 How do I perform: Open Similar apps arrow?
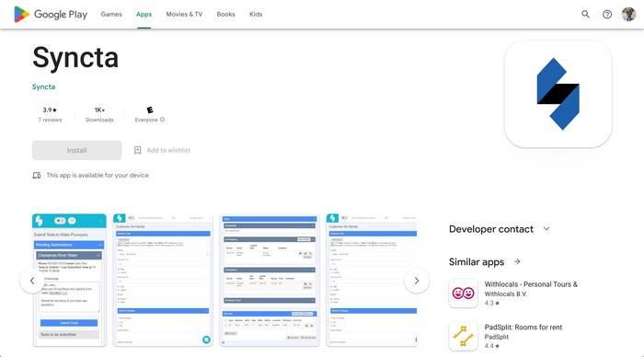(x=517, y=261)
